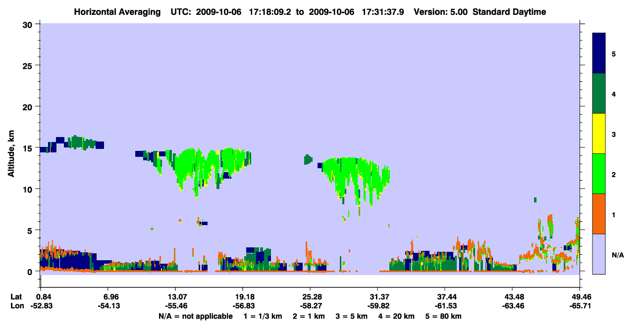Click the end time '17:31:37.9' in title

pyautogui.click(x=383, y=12)
